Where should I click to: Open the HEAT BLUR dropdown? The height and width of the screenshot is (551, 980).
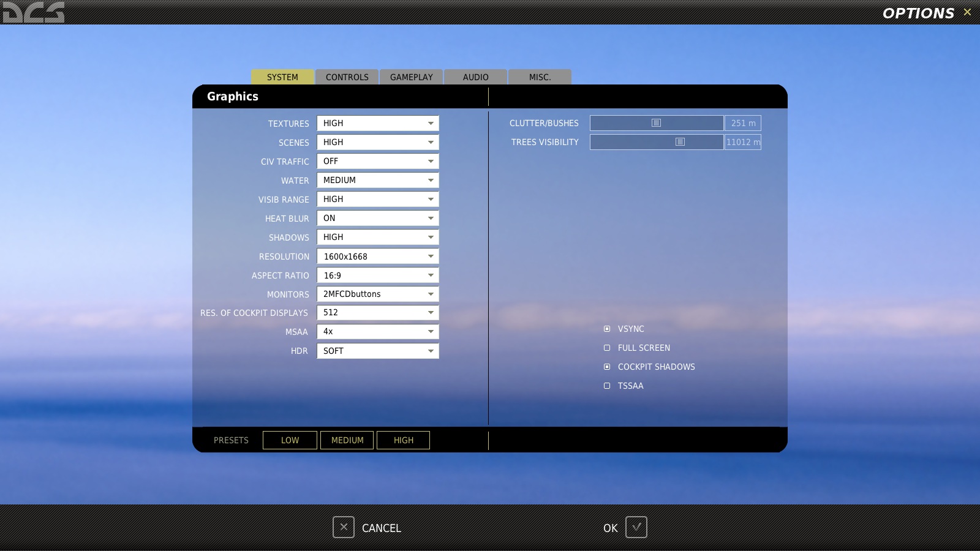pos(378,218)
